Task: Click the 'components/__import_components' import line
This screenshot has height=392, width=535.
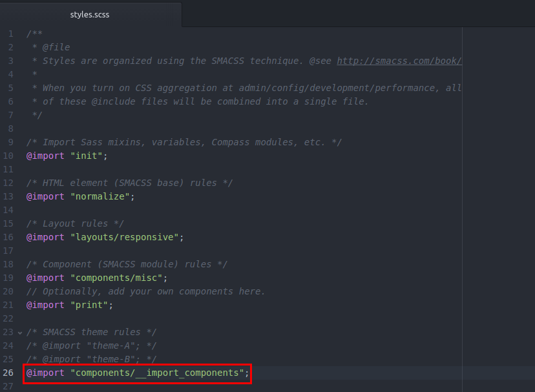Action: (x=138, y=373)
